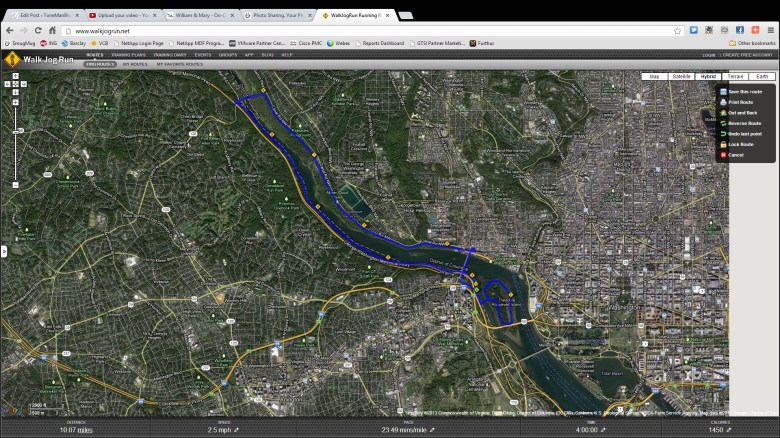Open the Chrome menu icon
The height and width of the screenshot is (438, 780).
771,30
